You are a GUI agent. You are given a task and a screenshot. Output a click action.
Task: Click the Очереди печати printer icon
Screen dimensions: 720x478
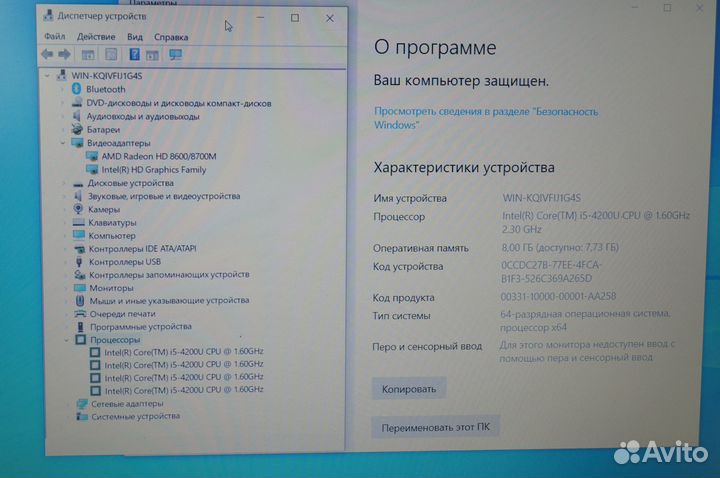tap(80, 314)
